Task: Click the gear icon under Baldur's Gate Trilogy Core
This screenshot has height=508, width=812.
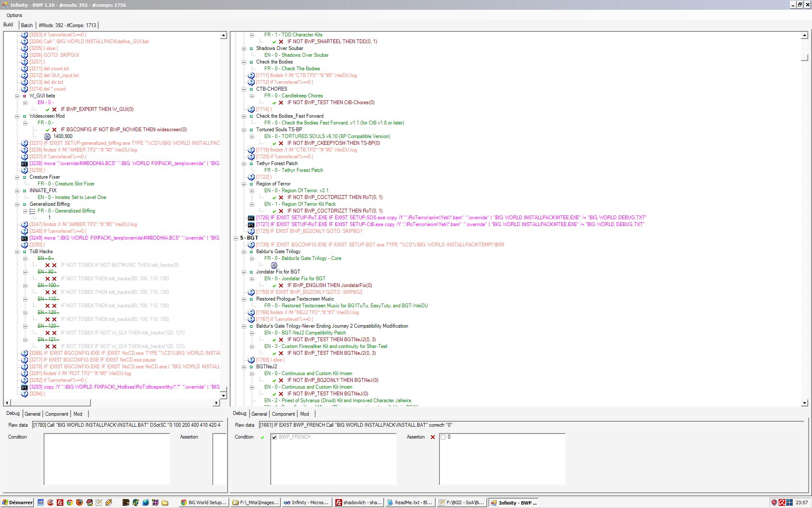Action: [x=274, y=265]
